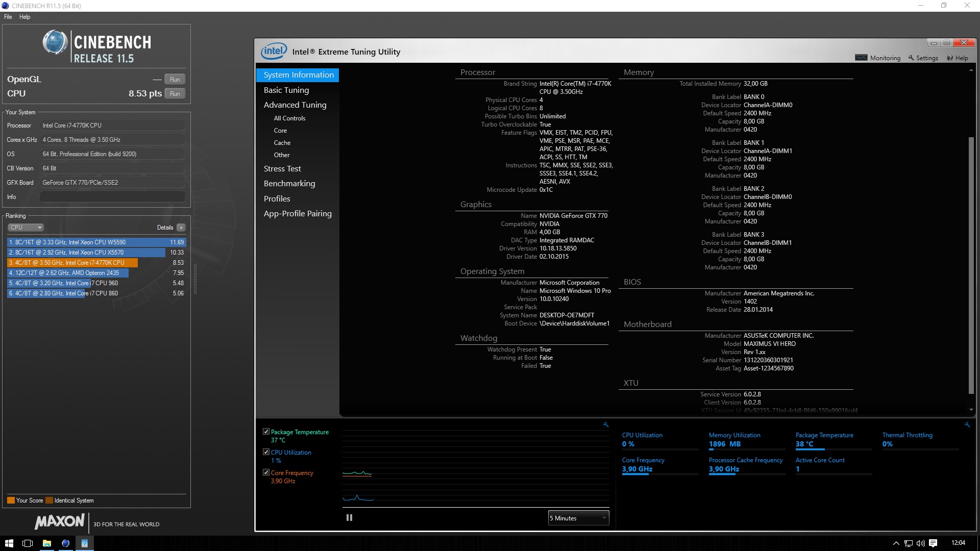The height and width of the screenshot is (551, 980).
Task: Select i7 CPU 960 ranking row
Action: tap(96, 283)
